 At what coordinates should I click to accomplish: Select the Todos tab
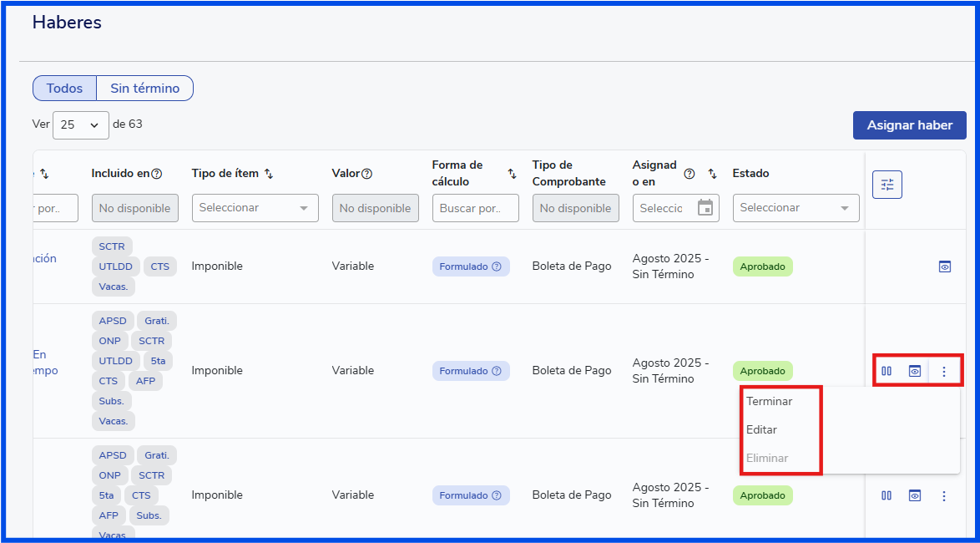click(x=64, y=89)
